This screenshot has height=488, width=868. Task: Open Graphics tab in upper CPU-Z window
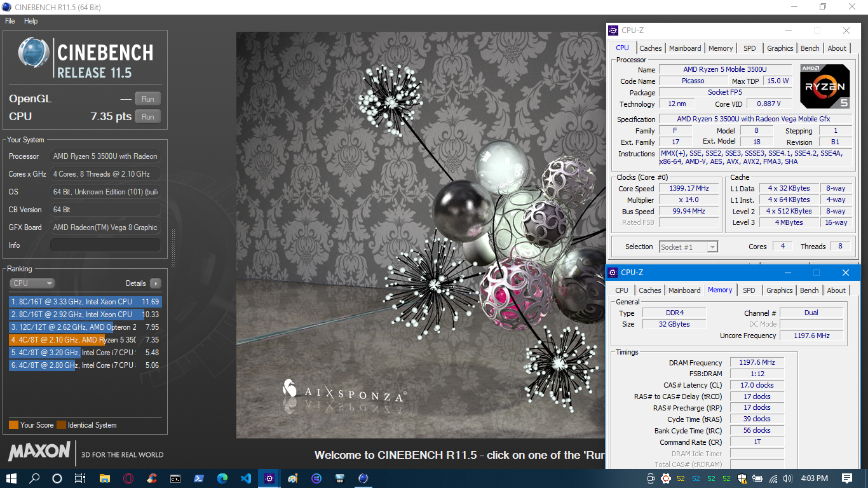(780, 48)
